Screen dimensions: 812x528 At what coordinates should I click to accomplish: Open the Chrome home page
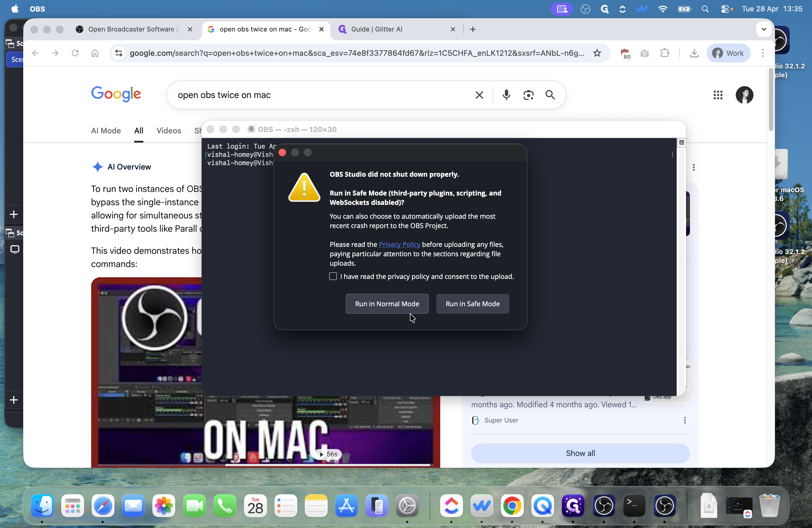[x=95, y=53]
